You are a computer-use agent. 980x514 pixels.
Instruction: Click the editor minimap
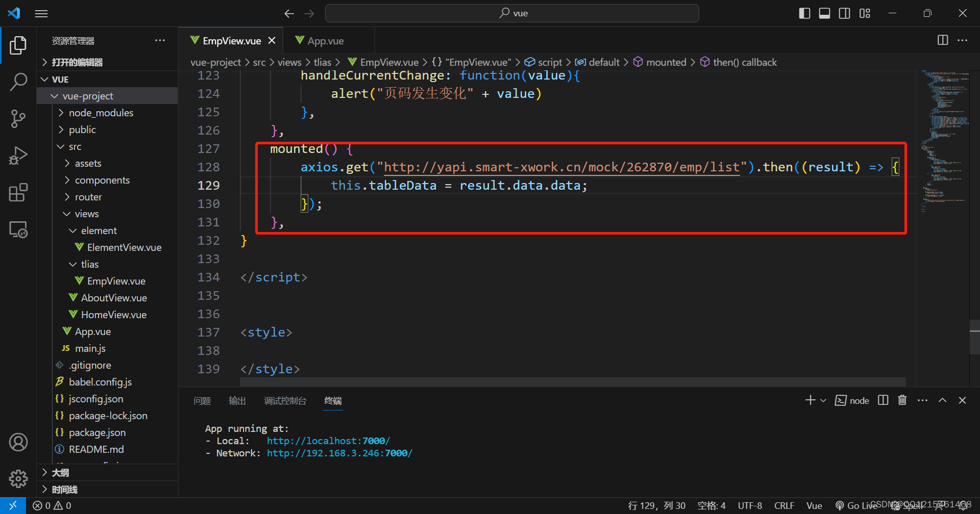point(945,143)
